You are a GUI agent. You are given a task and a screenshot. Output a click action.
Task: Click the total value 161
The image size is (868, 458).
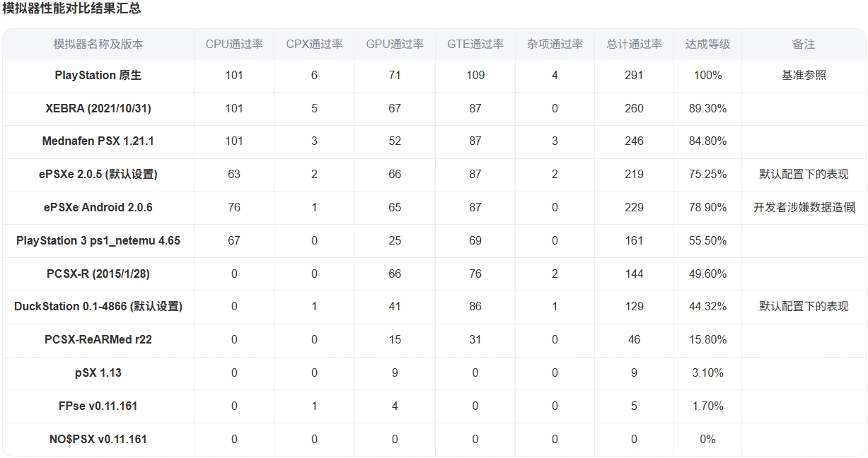pos(635,240)
